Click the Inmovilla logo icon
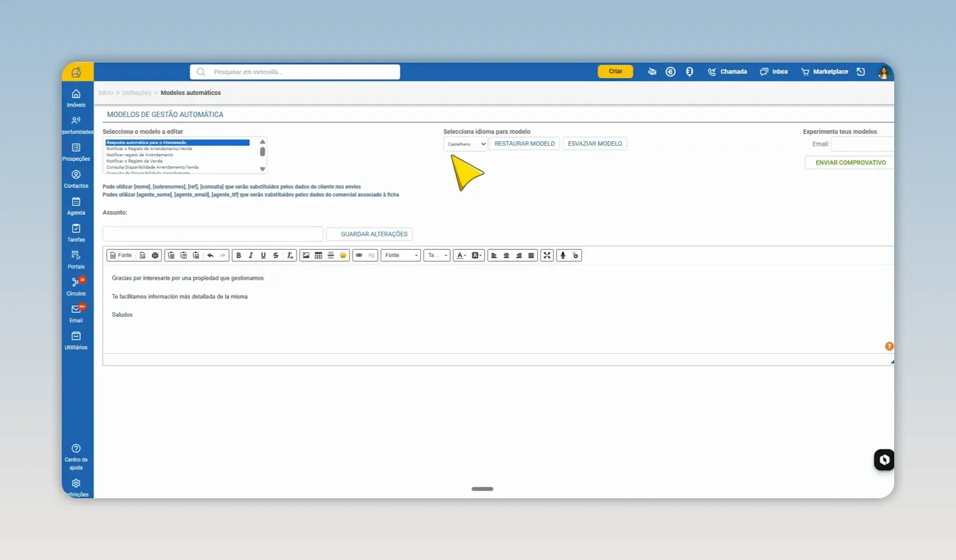The height and width of the screenshot is (560, 956). [77, 72]
